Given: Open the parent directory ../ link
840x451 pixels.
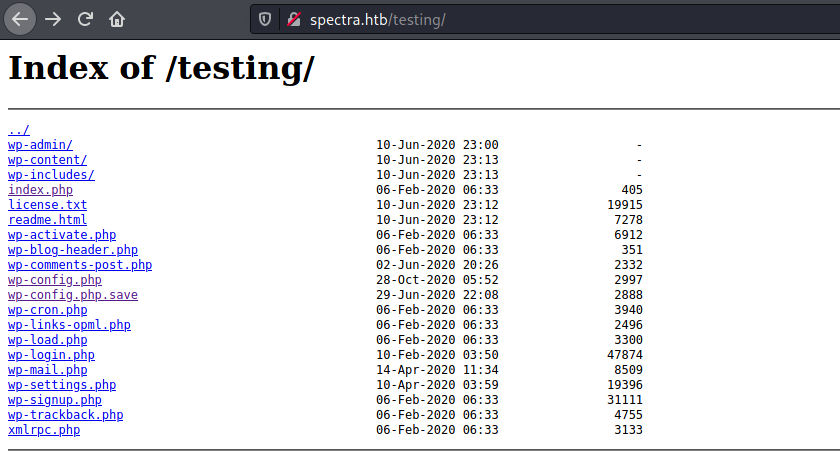Looking at the screenshot, I should pyautogui.click(x=19, y=130).
